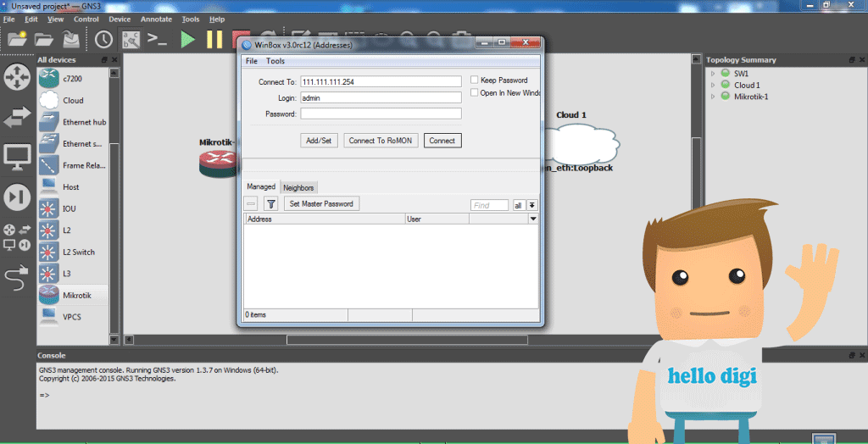
Task: Click the Cloud 1 node on the canvas
Action: 581,143
